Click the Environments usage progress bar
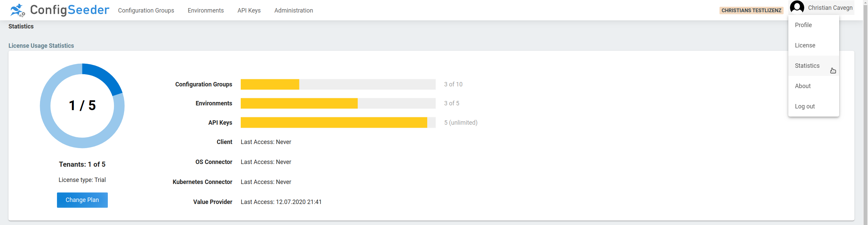 point(338,103)
